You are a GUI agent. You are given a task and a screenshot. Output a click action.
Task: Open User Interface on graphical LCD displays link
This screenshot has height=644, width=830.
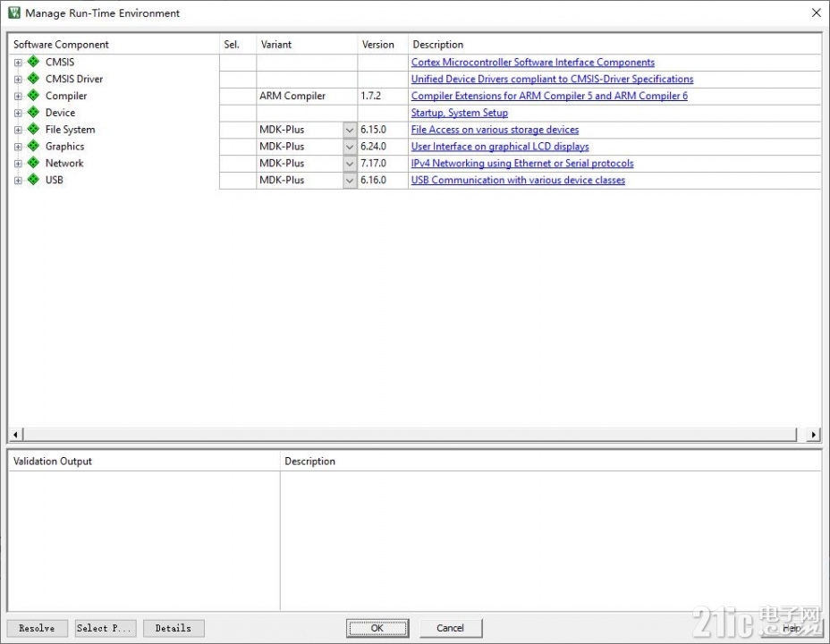[500, 147]
